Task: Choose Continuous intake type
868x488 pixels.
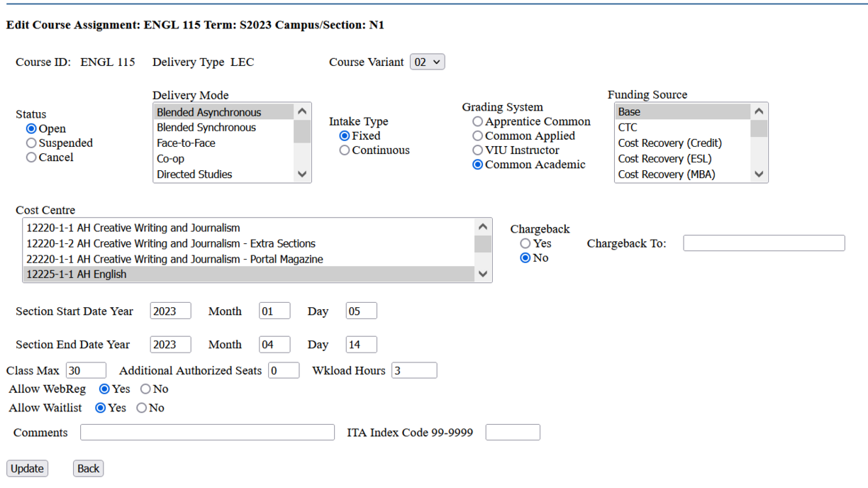Action: click(344, 150)
